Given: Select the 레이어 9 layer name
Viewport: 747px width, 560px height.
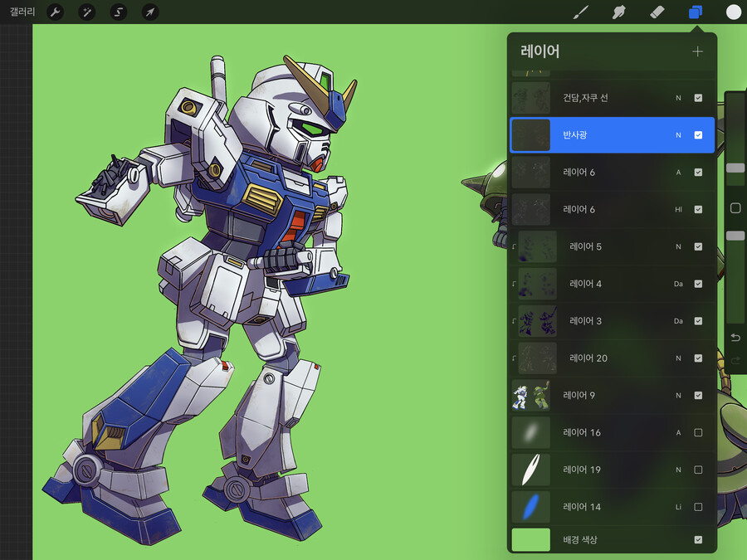Looking at the screenshot, I should (579, 395).
